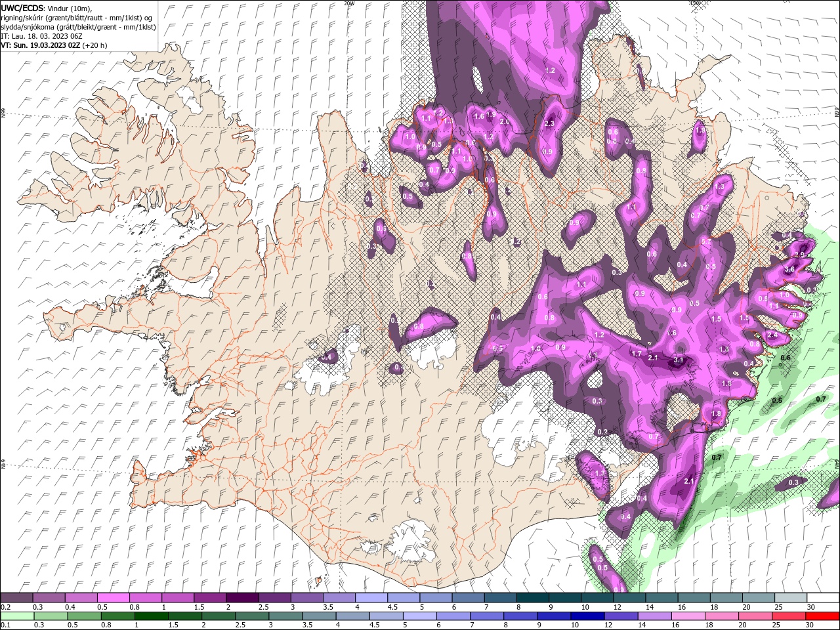Select the "rigning/skúrir" rain legend description line
Viewport: 840px width, 630px height.
pos(77,17)
